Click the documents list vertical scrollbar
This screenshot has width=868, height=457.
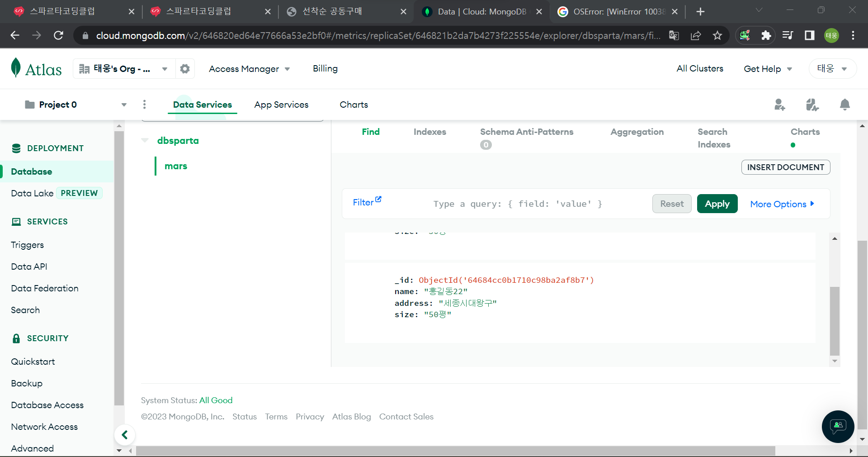coord(835,321)
